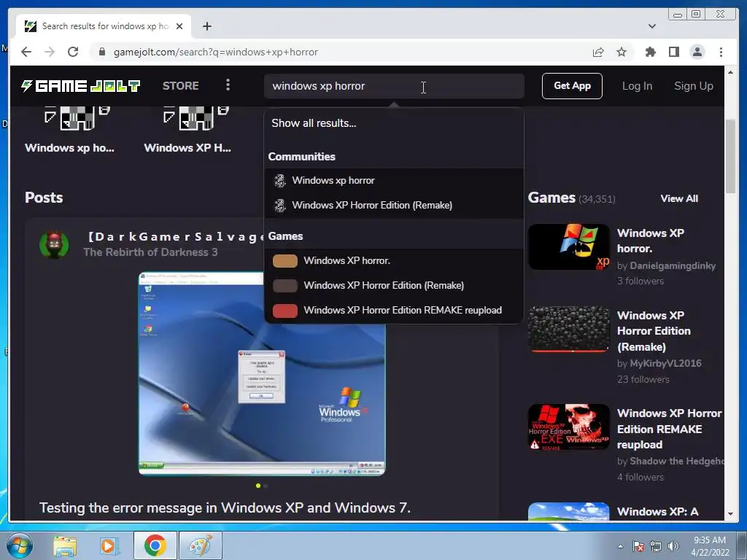Choose 'Windows XP Horror Edition (Remake)' game suggestion
This screenshot has height=560, width=747.
pyautogui.click(x=393, y=286)
